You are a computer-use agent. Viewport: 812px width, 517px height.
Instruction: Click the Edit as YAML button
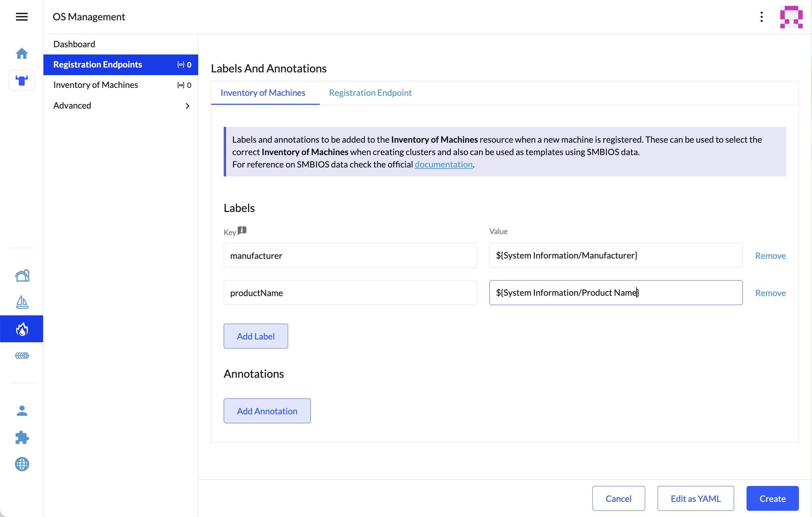(696, 498)
